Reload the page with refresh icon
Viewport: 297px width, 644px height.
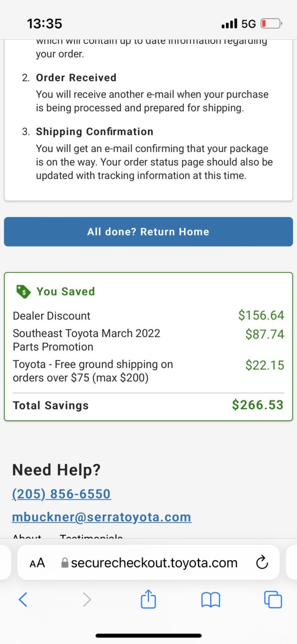pyautogui.click(x=262, y=562)
